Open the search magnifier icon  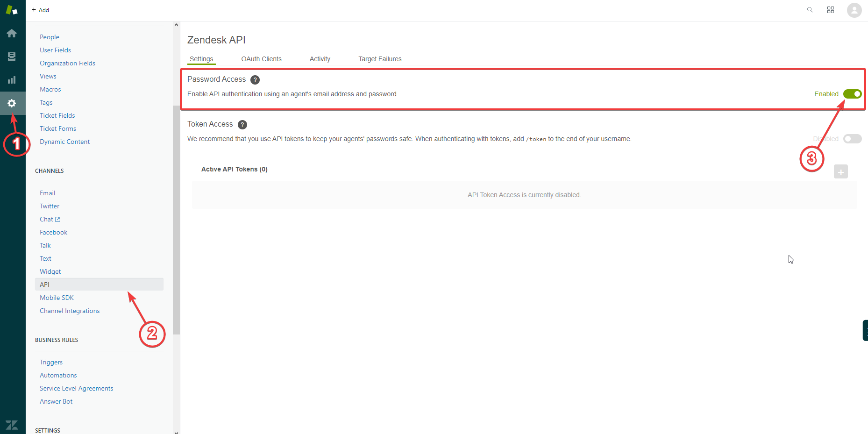810,10
